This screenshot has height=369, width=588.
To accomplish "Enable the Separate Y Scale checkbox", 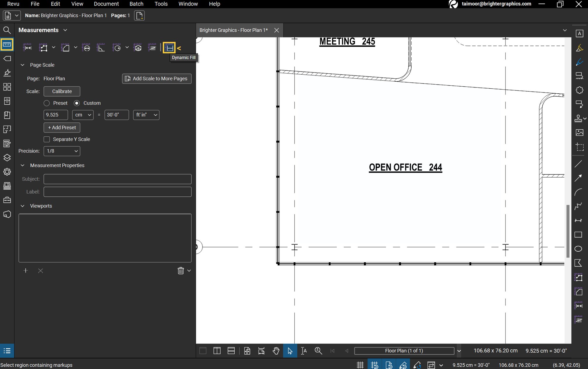I will (47, 139).
